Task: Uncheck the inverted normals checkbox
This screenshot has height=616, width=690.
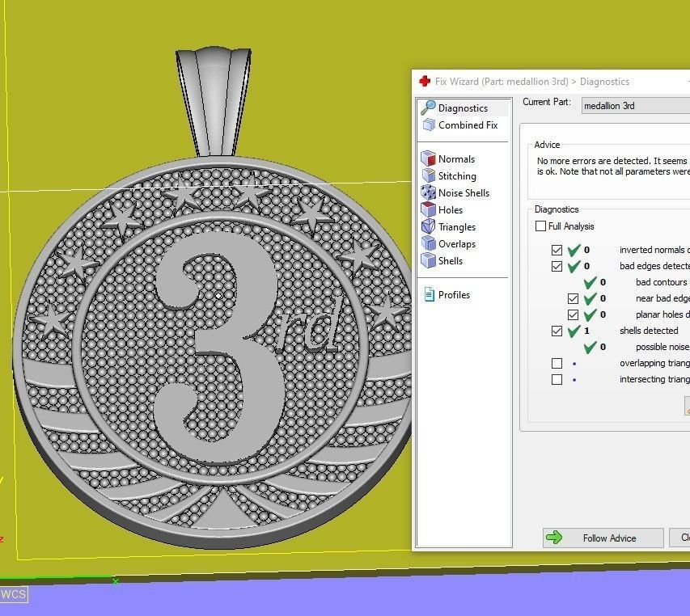Action: click(557, 250)
